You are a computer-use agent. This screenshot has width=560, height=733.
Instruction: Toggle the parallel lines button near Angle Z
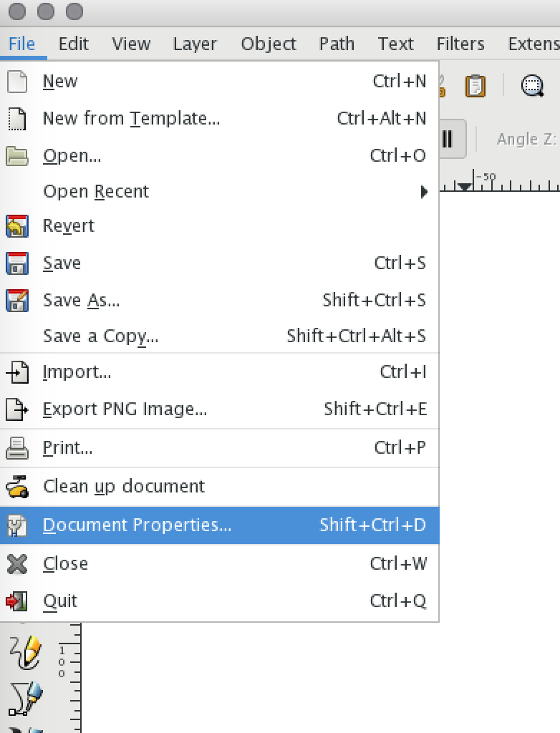click(450, 138)
